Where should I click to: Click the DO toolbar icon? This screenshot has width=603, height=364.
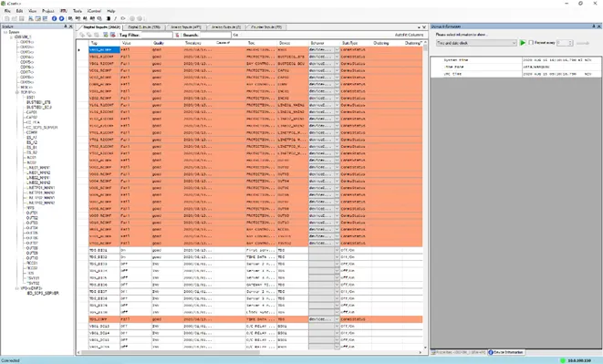(x=78, y=18)
